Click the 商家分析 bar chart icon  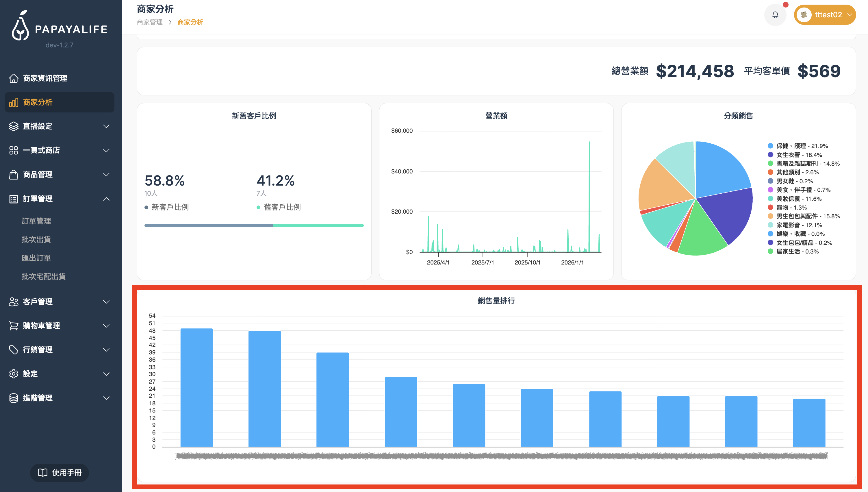(x=14, y=102)
